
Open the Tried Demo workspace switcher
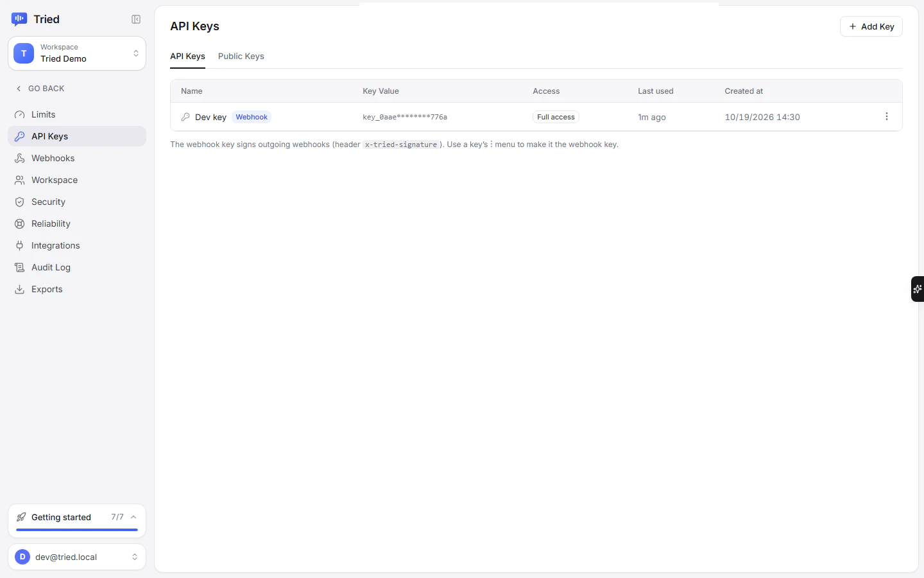pos(77,53)
